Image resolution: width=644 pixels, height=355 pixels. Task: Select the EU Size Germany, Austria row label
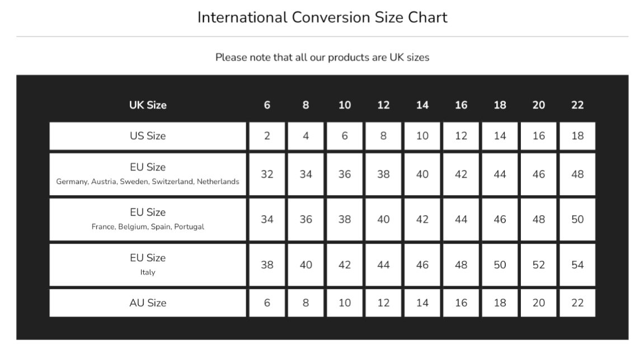coord(148,174)
